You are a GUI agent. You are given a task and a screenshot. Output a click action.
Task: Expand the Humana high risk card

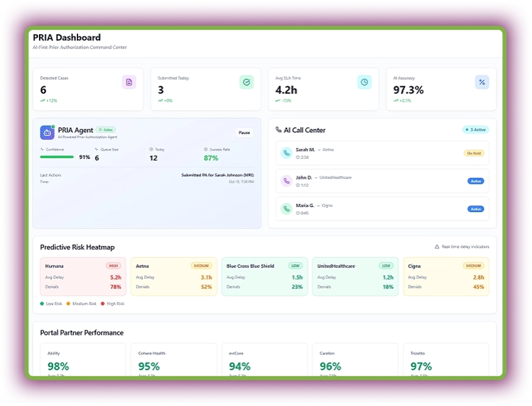(82, 276)
